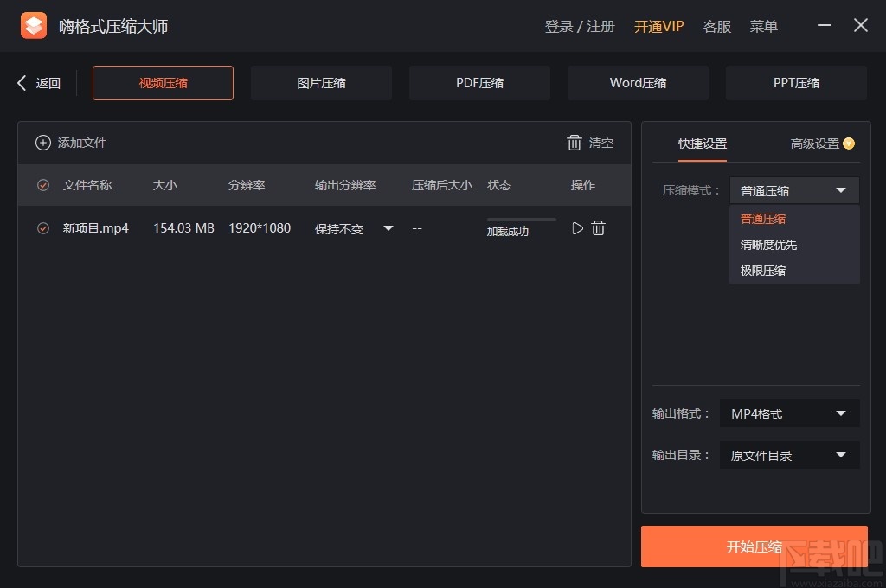886x588 pixels.
Task: Toggle the select-all circle in the header row
Action: point(43,185)
